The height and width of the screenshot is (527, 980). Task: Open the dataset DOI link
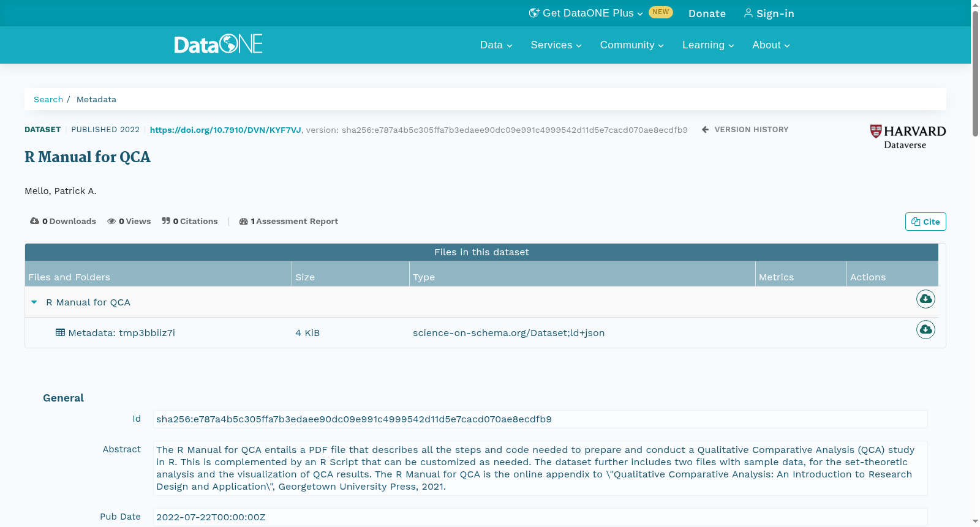(x=225, y=130)
